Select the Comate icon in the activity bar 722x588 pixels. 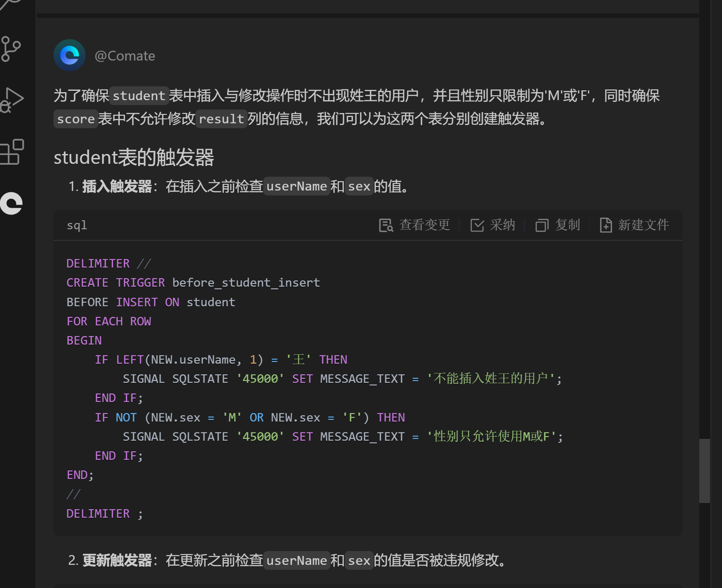tap(12, 204)
